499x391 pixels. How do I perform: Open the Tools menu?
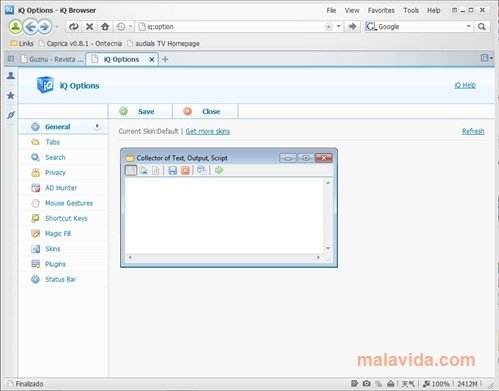pos(411,10)
